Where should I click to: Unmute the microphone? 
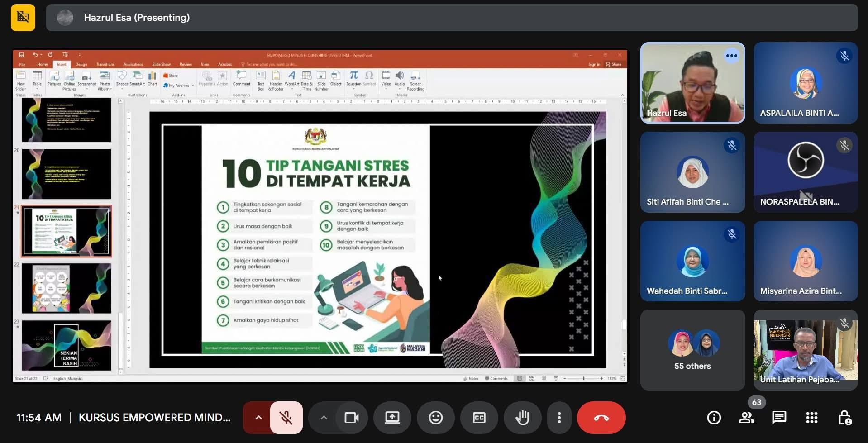[x=286, y=418]
